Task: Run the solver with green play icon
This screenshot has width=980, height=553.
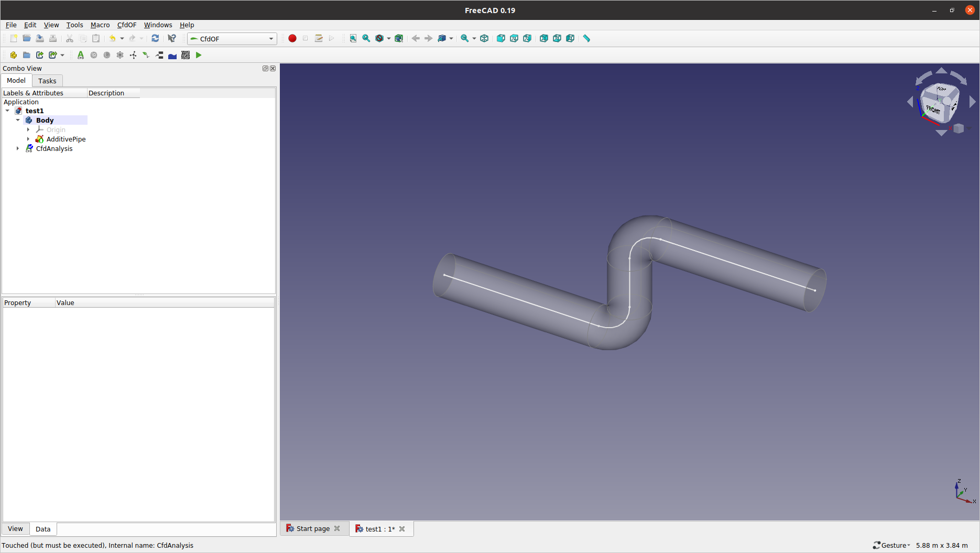Action: (199, 55)
